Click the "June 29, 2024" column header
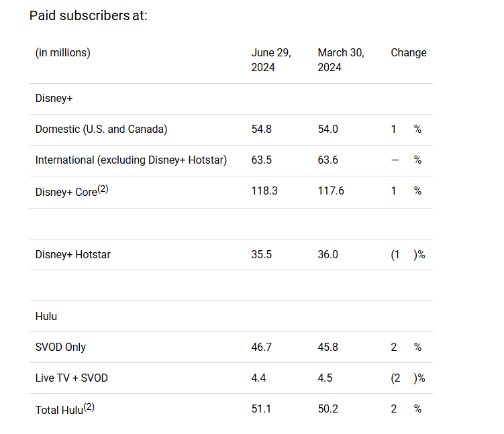The width and height of the screenshot is (504, 434). tap(270, 60)
